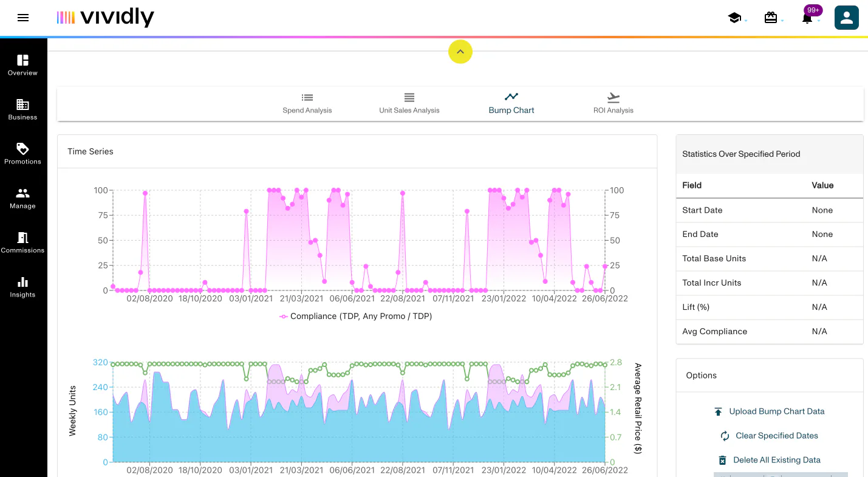Open the notifications bell with 99+ badge
Image resolution: width=868 pixels, height=477 pixels.
coord(807,18)
